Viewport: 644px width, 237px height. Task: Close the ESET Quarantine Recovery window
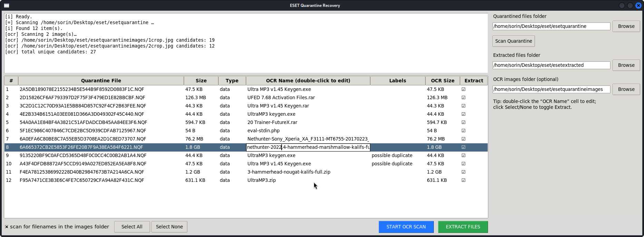tap(638, 6)
